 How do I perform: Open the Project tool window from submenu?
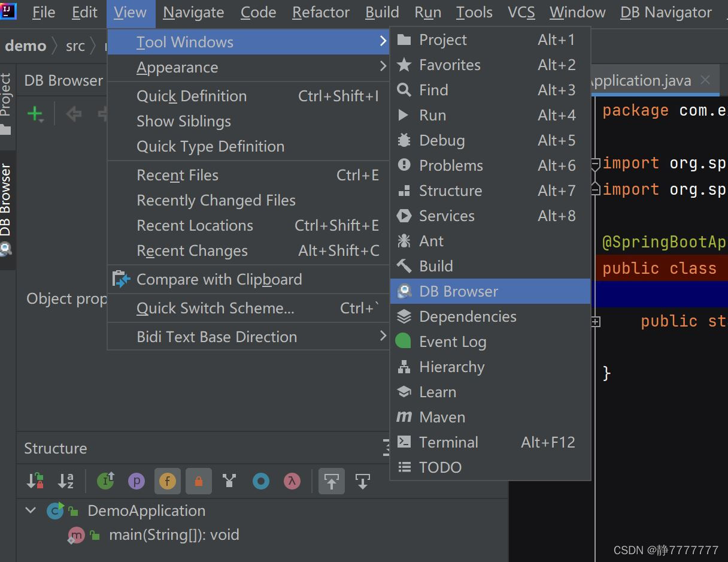[490, 40]
